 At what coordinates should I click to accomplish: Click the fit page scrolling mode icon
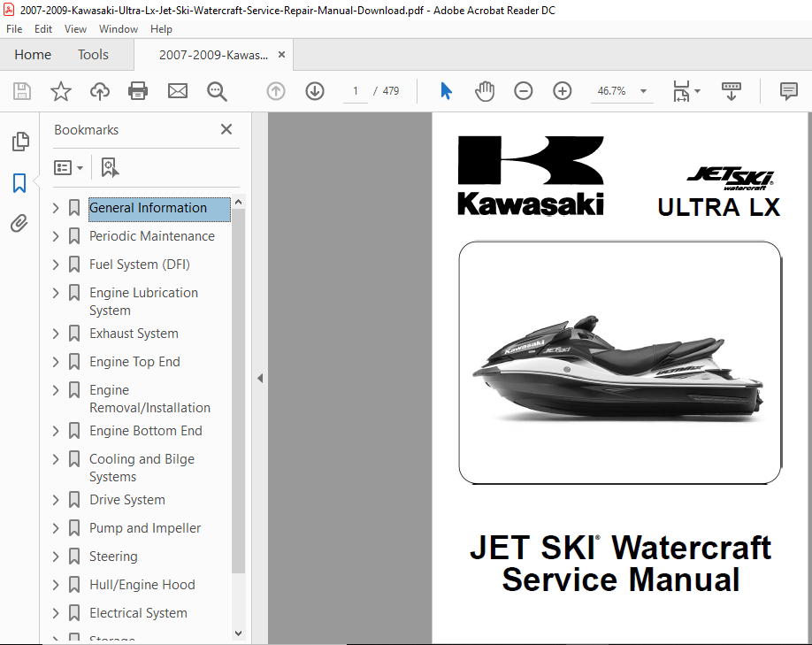(x=681, y=91)
